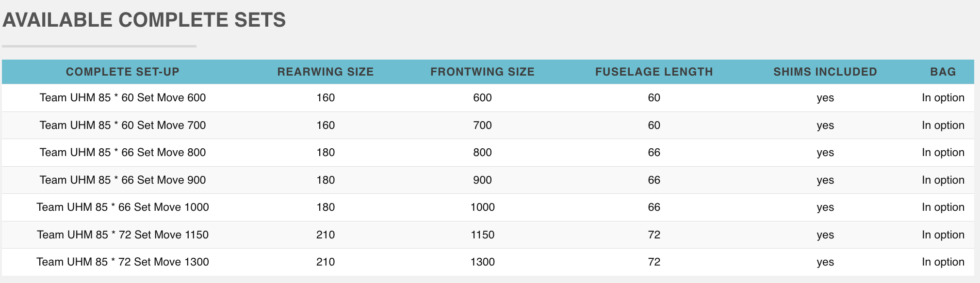Click the FUSELAGE LENGTH column header
Screen dimensions: 980x283
tap(654, 72)
